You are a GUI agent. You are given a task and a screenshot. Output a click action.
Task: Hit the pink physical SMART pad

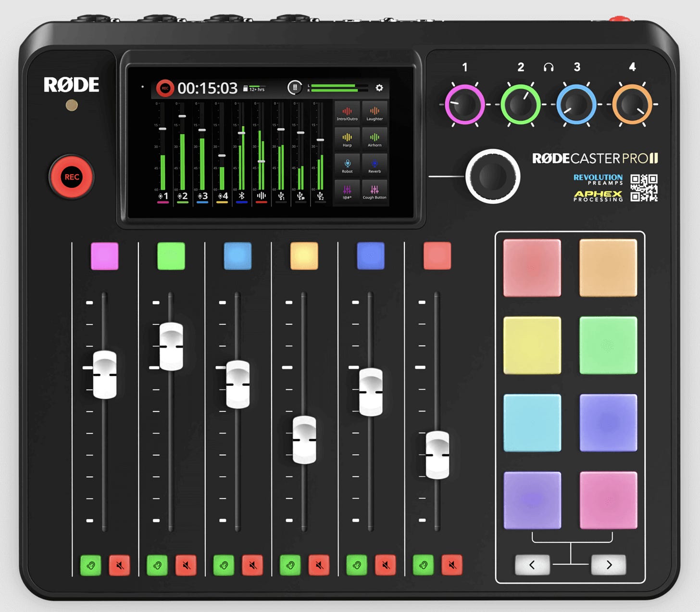pos(608,500)
